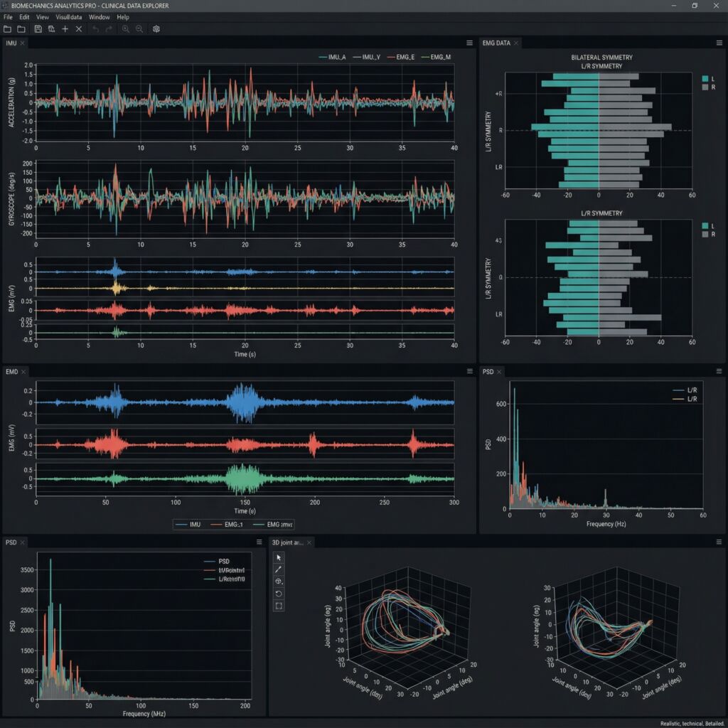Activate the fit-to-frame tool in 3D panel
Image resolution: width=728 pixels, height=728 pixels.
(x=279, y=606)
